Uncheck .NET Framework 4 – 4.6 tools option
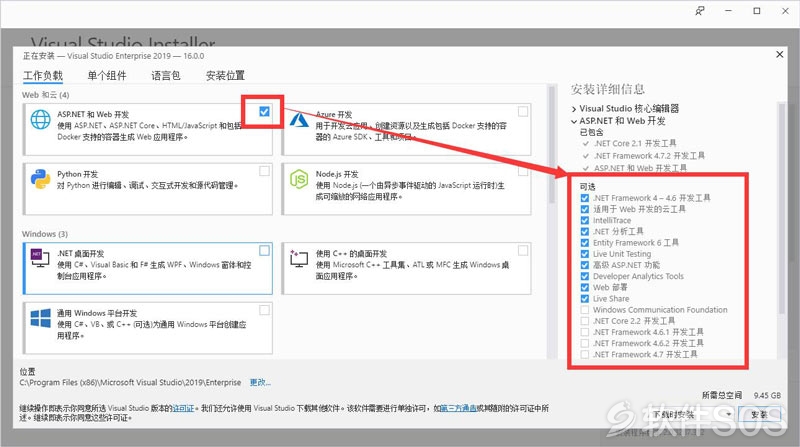 click(585, 198)
